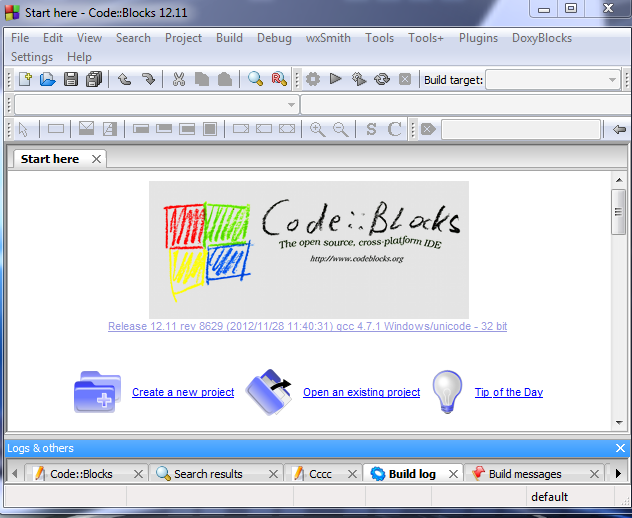Click the Open file folder icon
Screen dimensions: 632x518
pos(48,79)
